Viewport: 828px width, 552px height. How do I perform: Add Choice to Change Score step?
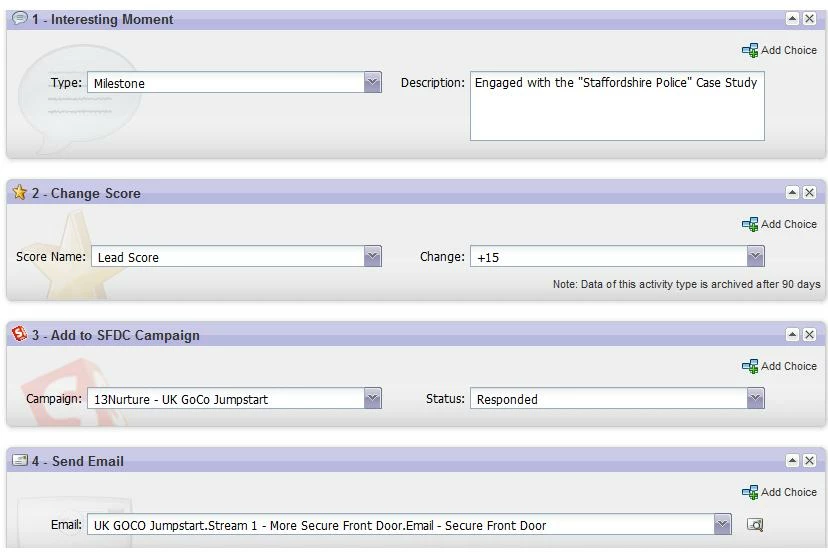tap(779, 224)
